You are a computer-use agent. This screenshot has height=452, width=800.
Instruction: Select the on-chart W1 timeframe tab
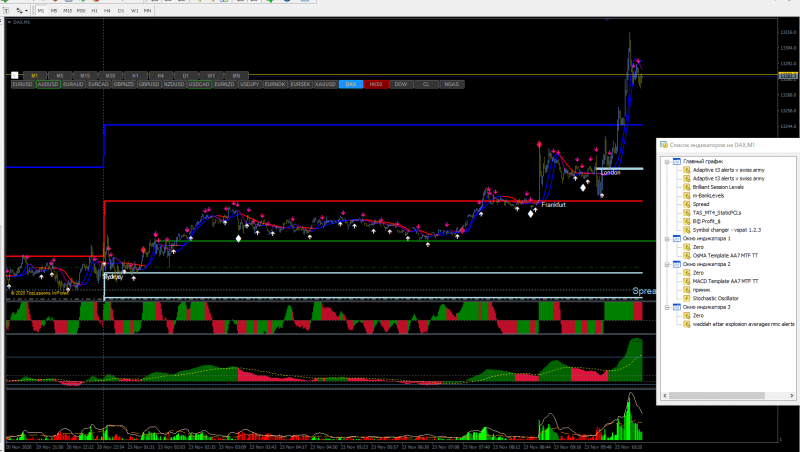pyautogui.click(x=211, y=76)
